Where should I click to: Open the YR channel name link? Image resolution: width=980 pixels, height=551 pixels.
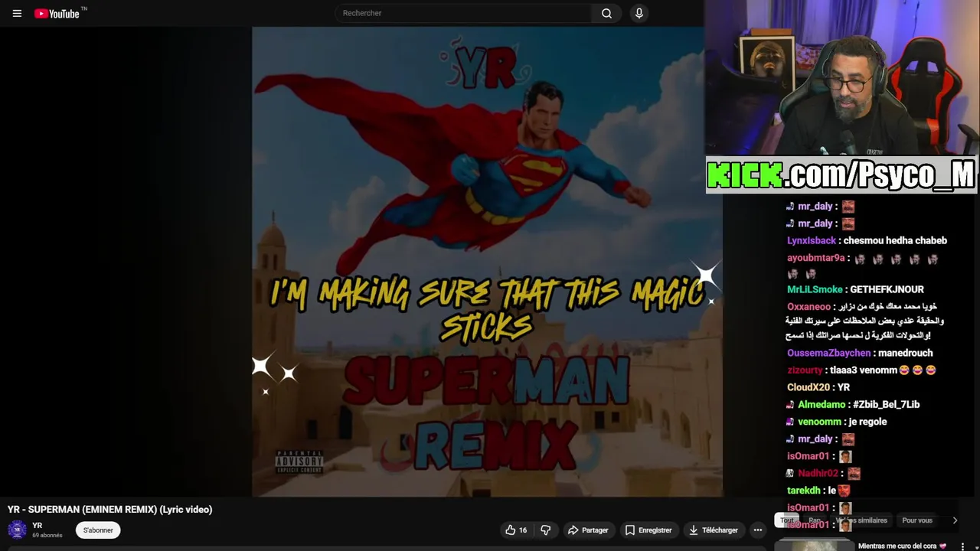pyautogui.click(x=37, y=526)
